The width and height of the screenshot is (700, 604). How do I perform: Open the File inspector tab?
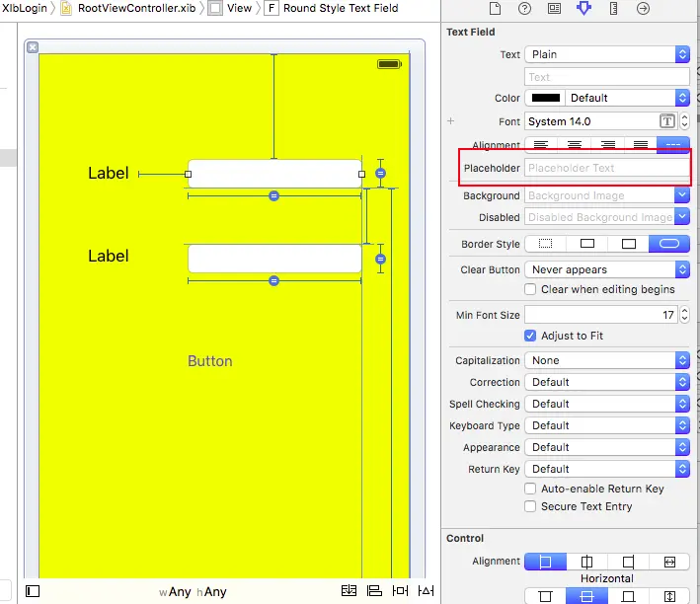click(495, 9)
